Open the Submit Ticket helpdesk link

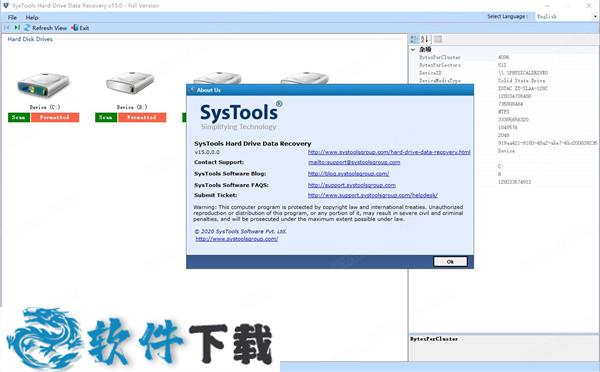coord(373,195)
